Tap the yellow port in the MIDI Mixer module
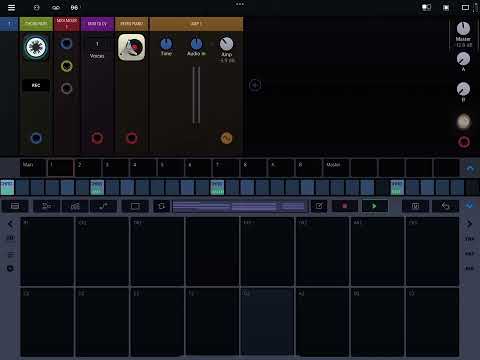Viewport: 480px width, 360px height. (66, 66)
